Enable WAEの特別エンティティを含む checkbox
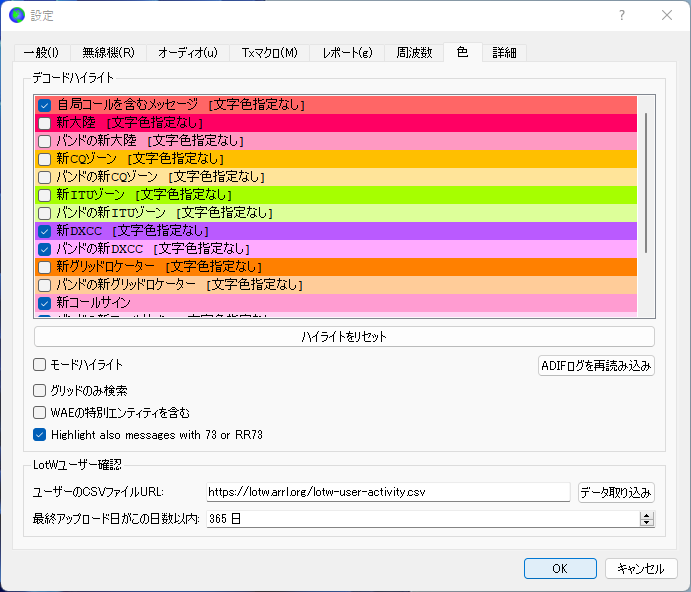This screenshot has width=691, height=592. pyautogui.click(x=40, y=413)
